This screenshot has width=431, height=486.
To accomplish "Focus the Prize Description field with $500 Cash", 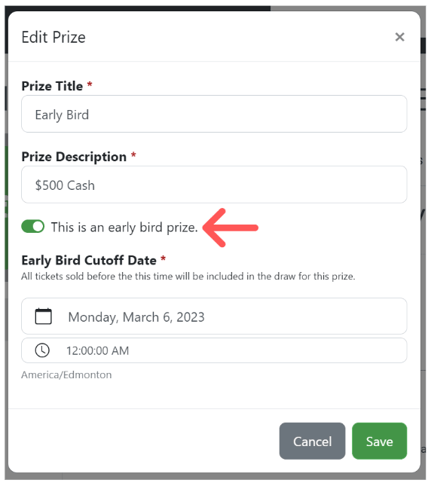I will pos(214,185).
